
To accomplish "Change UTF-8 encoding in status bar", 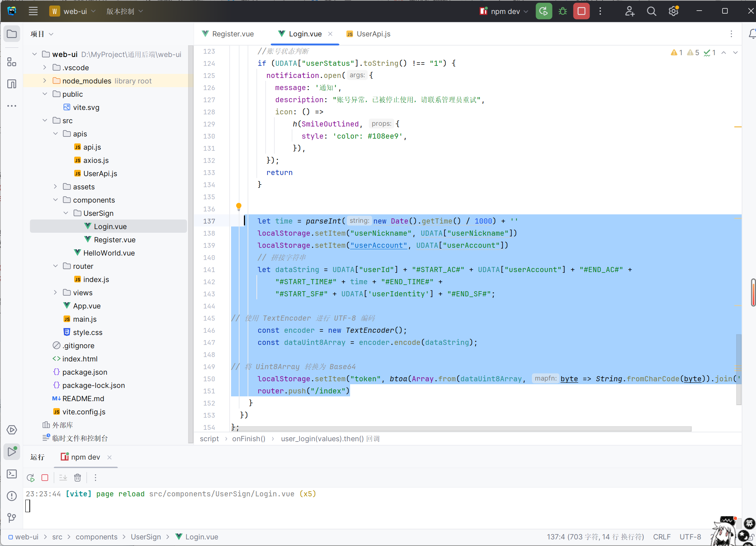I will [x=690, y=537].
